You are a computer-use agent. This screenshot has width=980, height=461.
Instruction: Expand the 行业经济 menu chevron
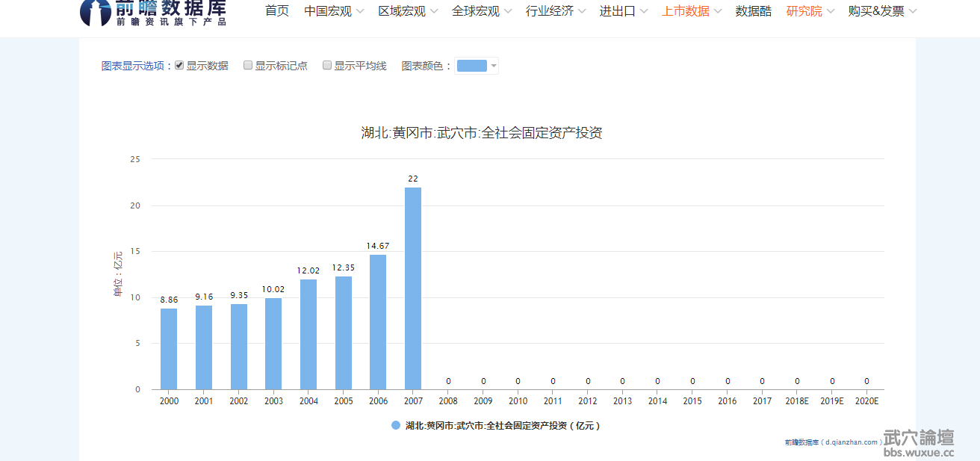[x=582, y=11]
